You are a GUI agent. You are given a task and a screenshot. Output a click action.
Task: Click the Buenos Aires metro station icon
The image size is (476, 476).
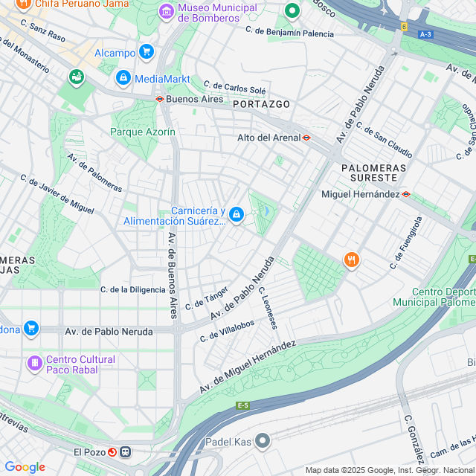point(159,99)
